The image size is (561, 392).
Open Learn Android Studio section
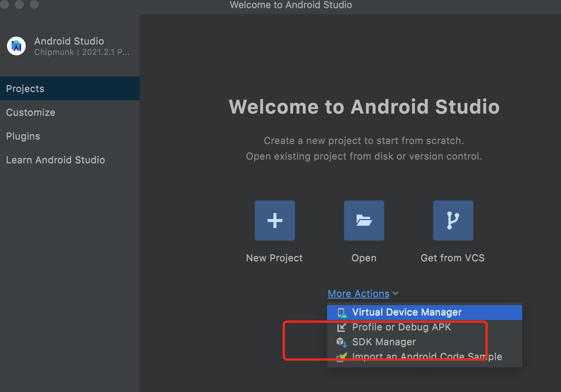tap(70, 160)
